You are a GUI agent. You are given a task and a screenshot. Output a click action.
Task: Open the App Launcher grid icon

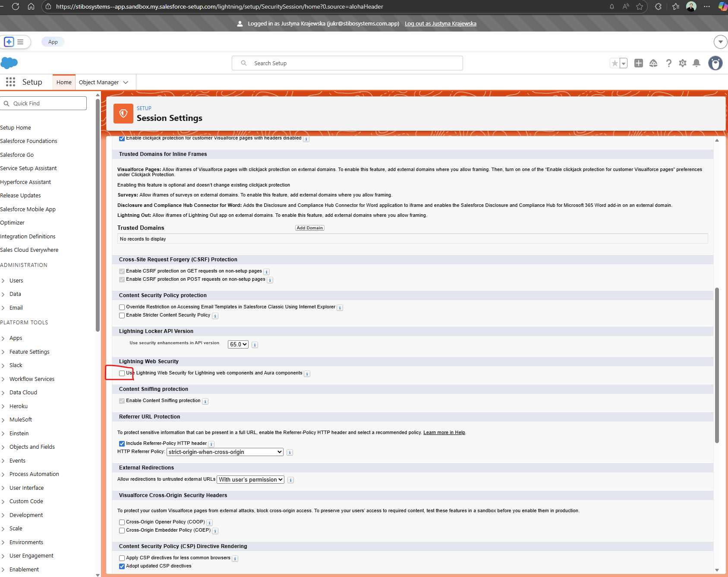(x=10, y=82)
